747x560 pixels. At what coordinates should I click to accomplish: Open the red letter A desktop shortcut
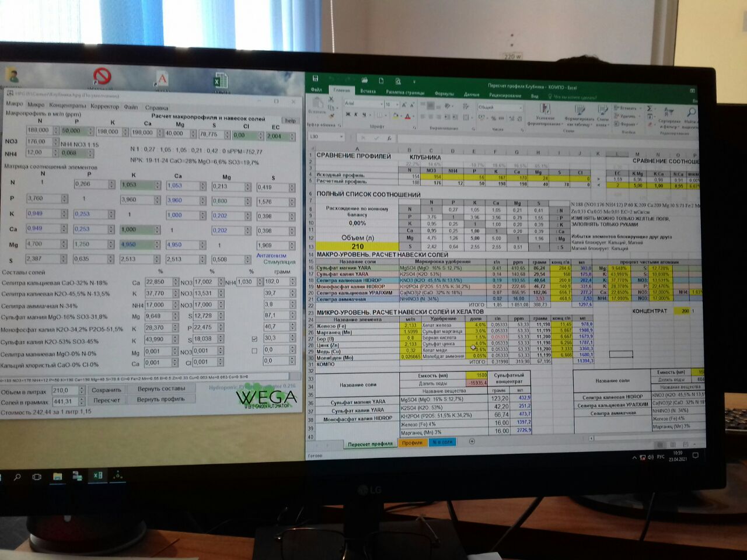pos(162,79)
